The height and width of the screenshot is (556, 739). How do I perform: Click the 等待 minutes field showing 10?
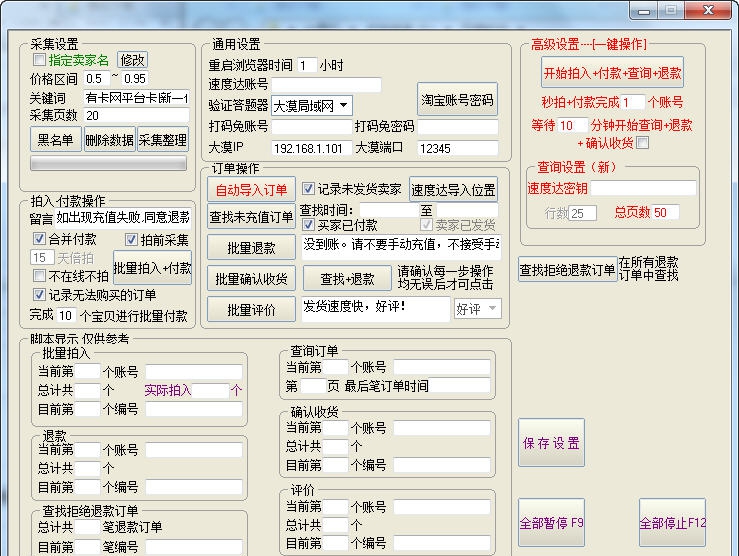pyautogui.click(x=572, y=125)
